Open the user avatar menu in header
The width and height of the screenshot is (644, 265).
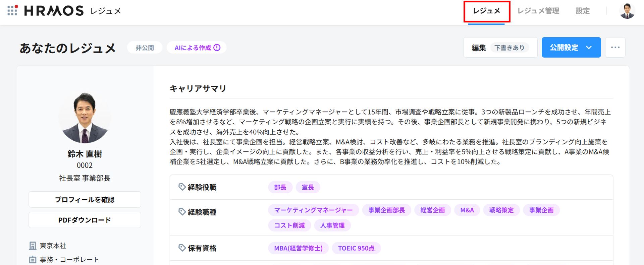tap(627, 11)
